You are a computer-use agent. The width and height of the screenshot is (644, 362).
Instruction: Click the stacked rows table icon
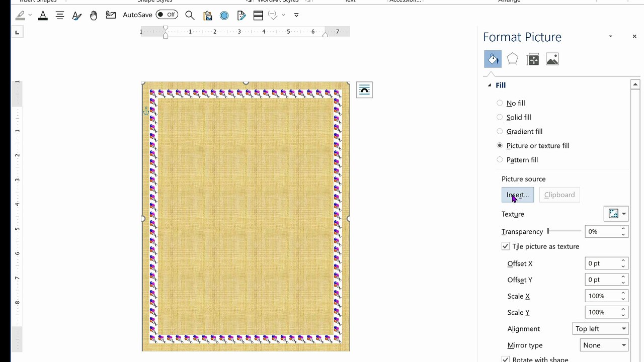coord(258,16)
